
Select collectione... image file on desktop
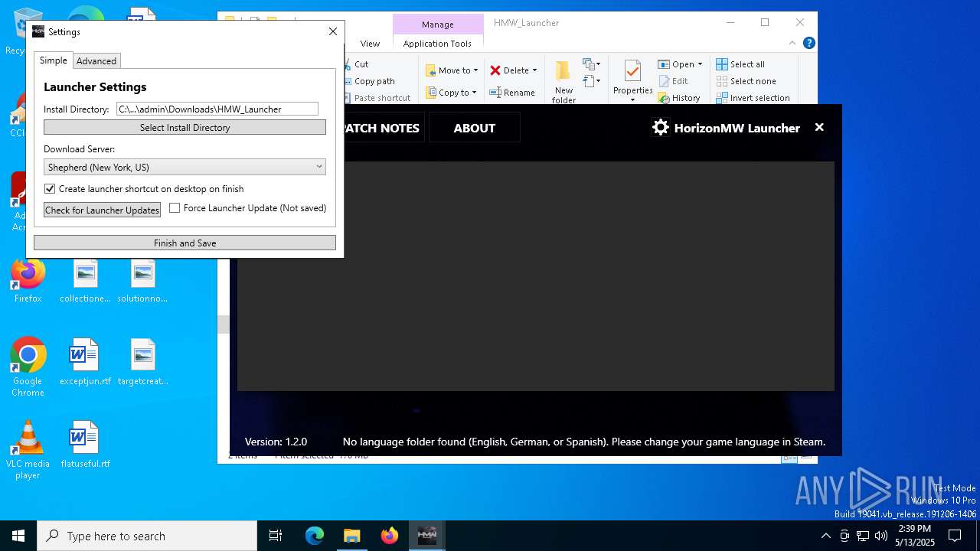click(x=85, y=279)
